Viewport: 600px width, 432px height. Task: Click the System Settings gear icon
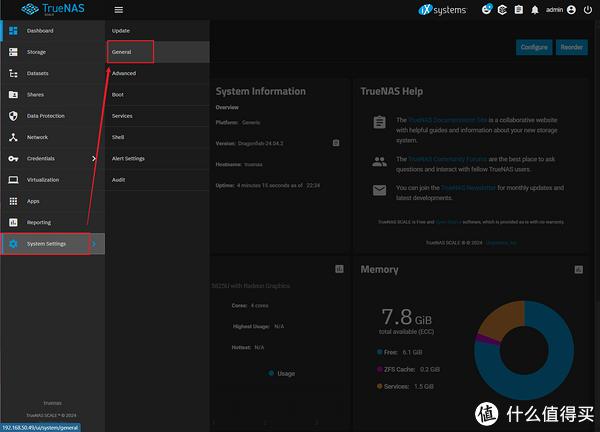point(13,244)
